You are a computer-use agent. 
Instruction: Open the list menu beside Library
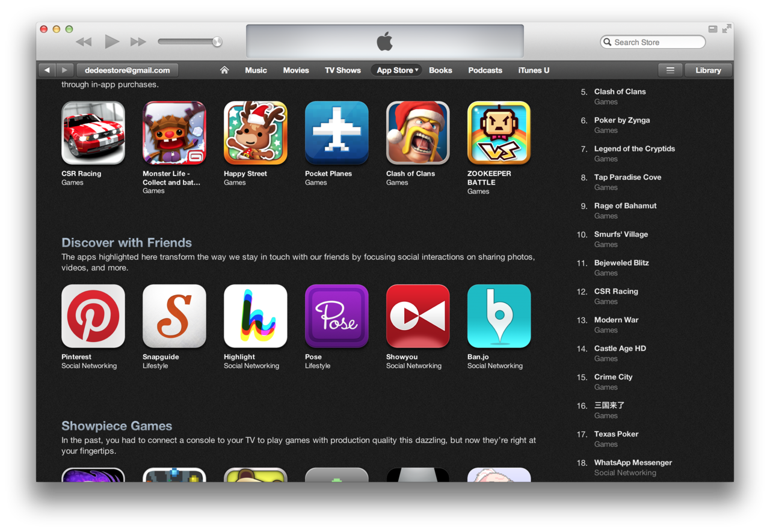(x=670, y=70)
